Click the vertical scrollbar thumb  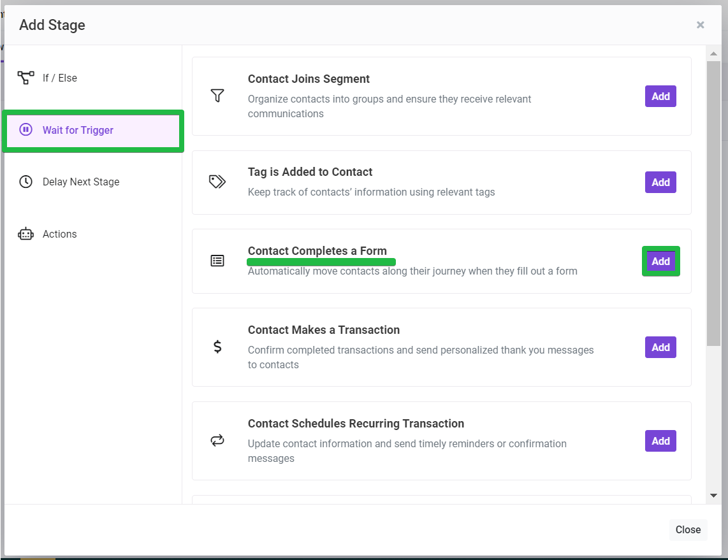tap(713, 203)
